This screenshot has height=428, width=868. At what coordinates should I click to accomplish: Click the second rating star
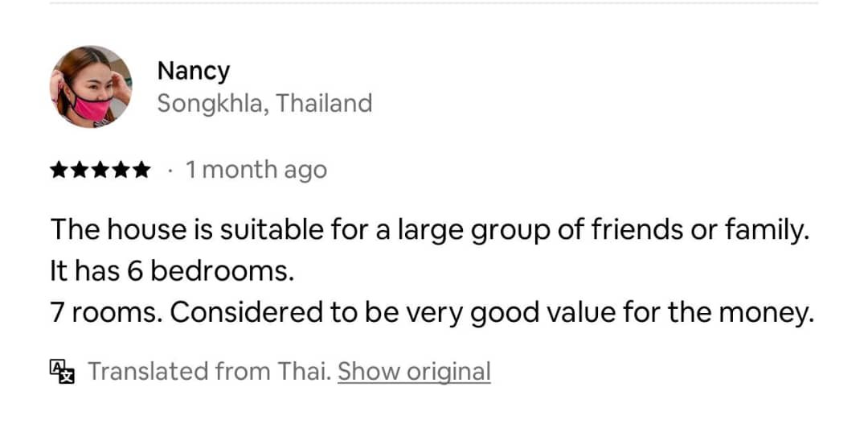point(80,171)
